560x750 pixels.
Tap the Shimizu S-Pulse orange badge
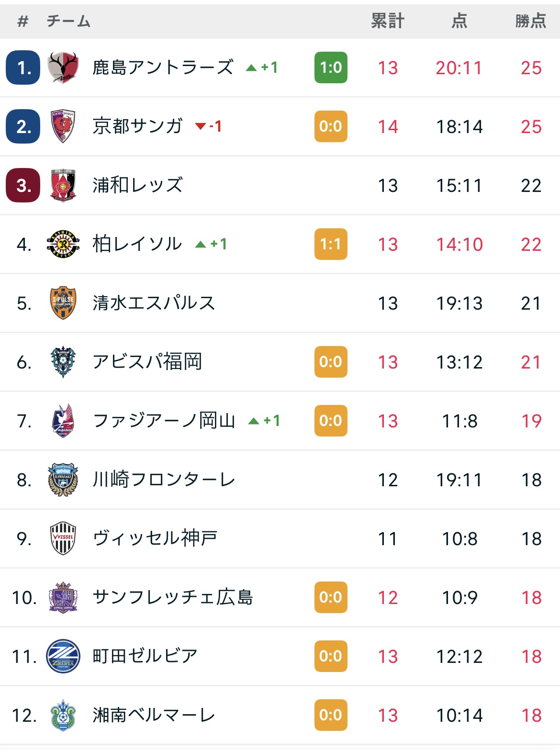pyautogui.click(x=63, y=303)
